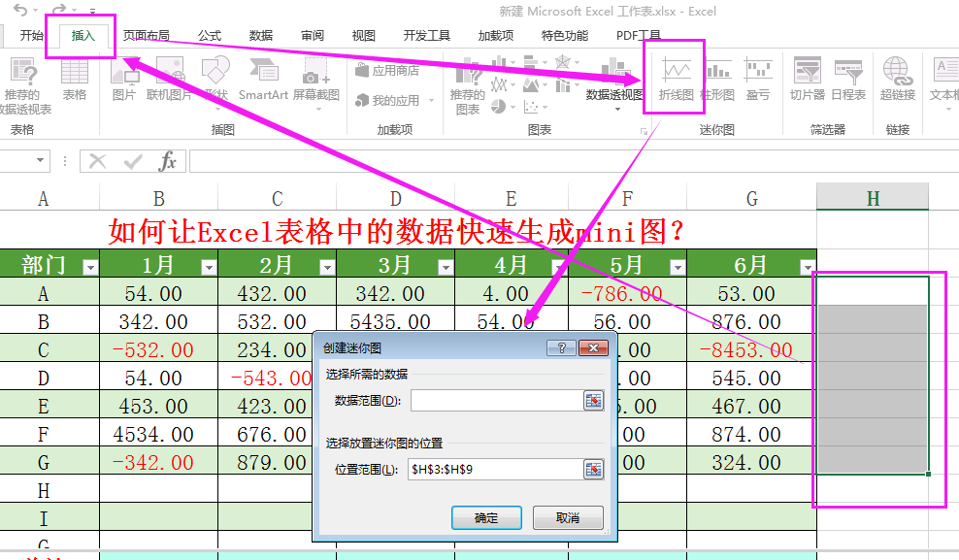The width and height of the screenshot is (959, 560).
Task: Open the 1月 column filter dropdown
Action: pyautogui.click(x=209, y=267)
